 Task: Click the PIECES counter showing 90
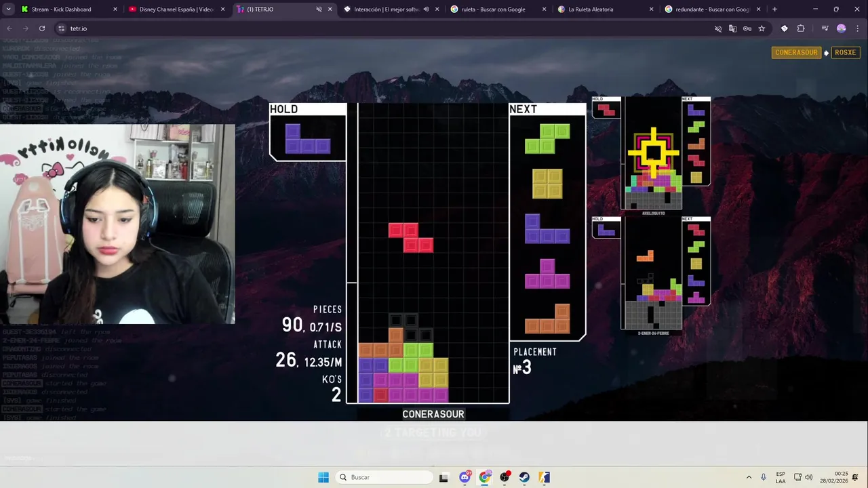[x=312, y=319]
